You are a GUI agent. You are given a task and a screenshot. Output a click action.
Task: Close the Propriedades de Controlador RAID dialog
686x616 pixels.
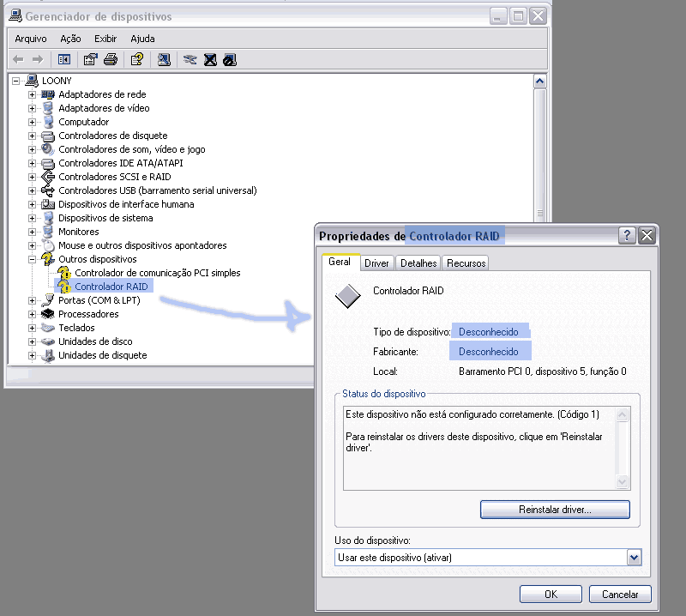click(647, 236)
